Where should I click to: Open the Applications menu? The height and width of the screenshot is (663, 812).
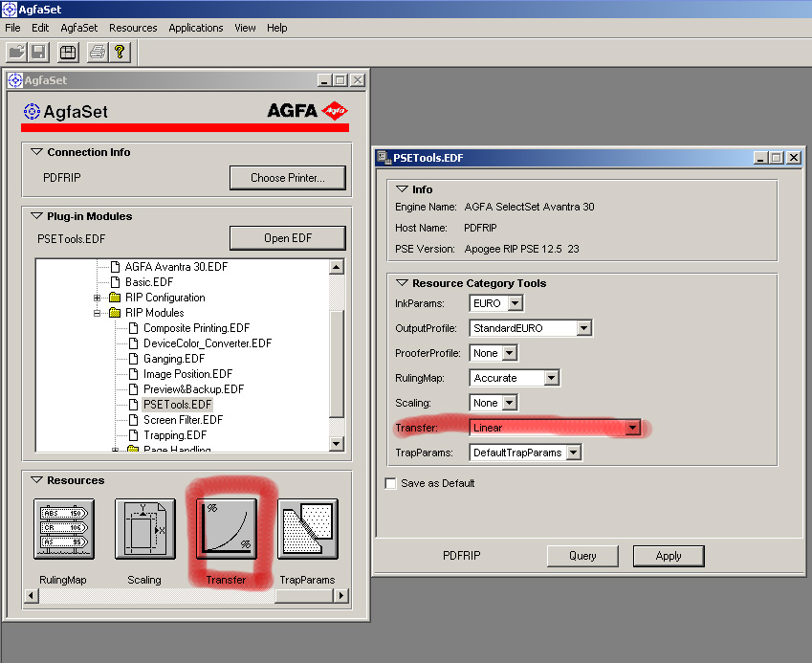pos(196,28)
